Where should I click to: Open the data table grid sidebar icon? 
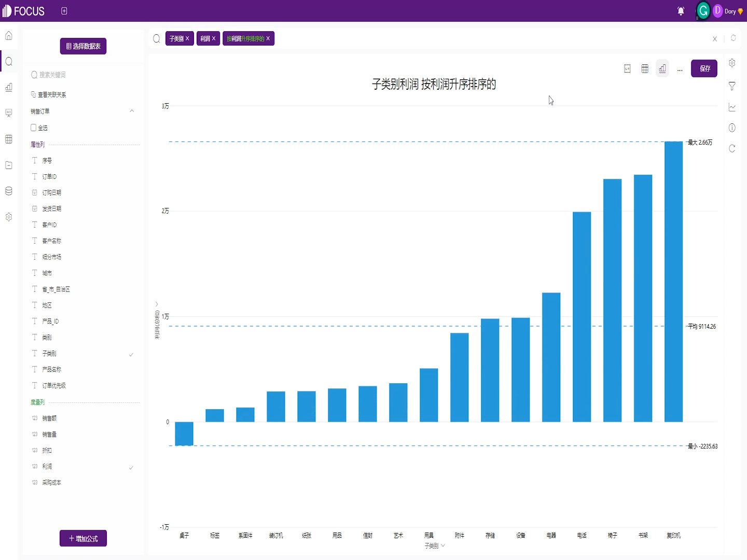pos(9,139)
